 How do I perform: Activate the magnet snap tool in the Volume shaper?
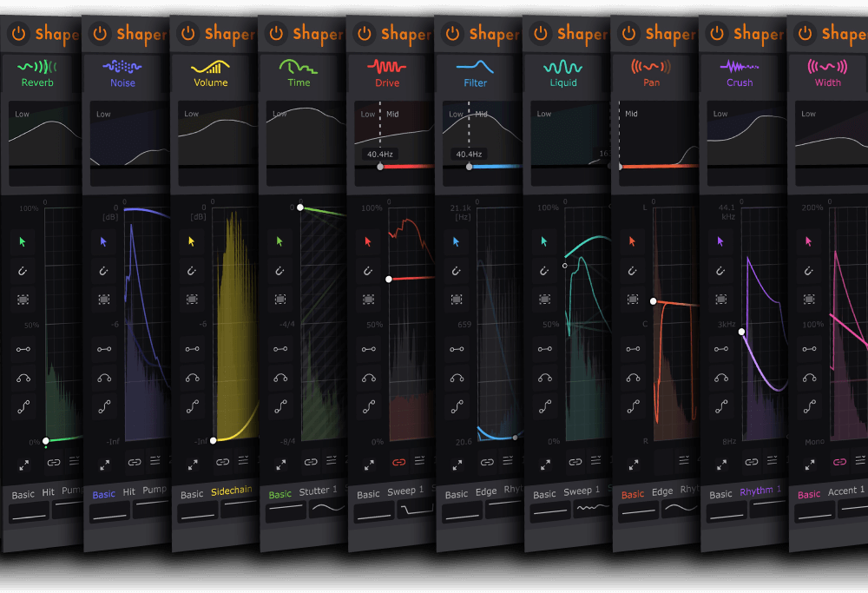tap(191, 270)
